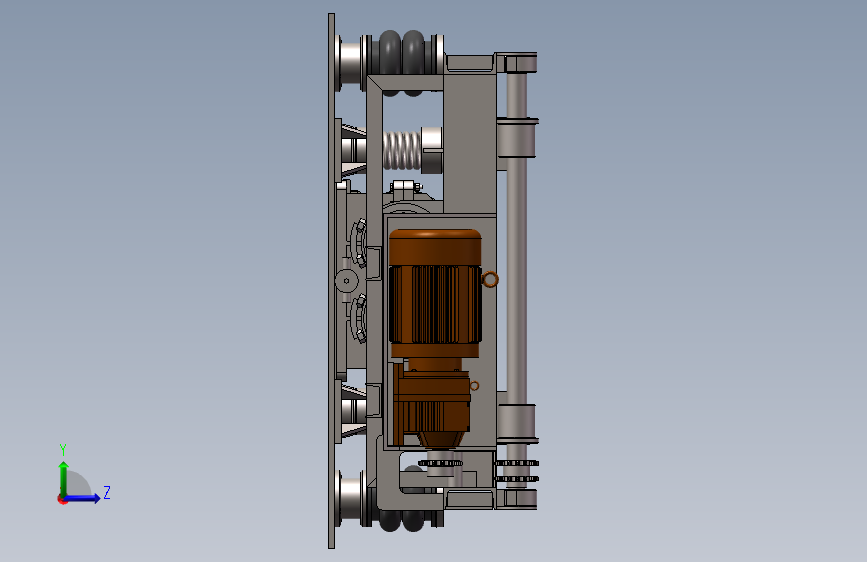Select the sprocket beneath the orange gearbox

(x=440, y=464)
